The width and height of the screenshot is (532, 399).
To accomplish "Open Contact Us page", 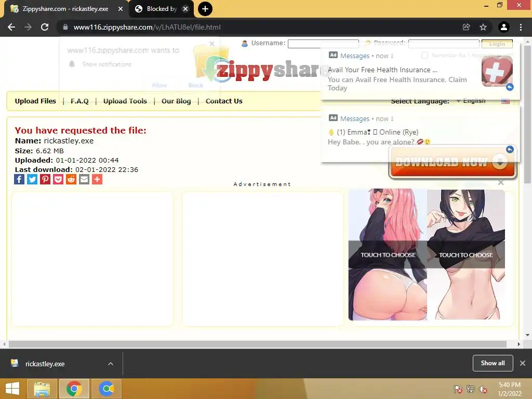I will pyautogui.click(x=224, y=101).
